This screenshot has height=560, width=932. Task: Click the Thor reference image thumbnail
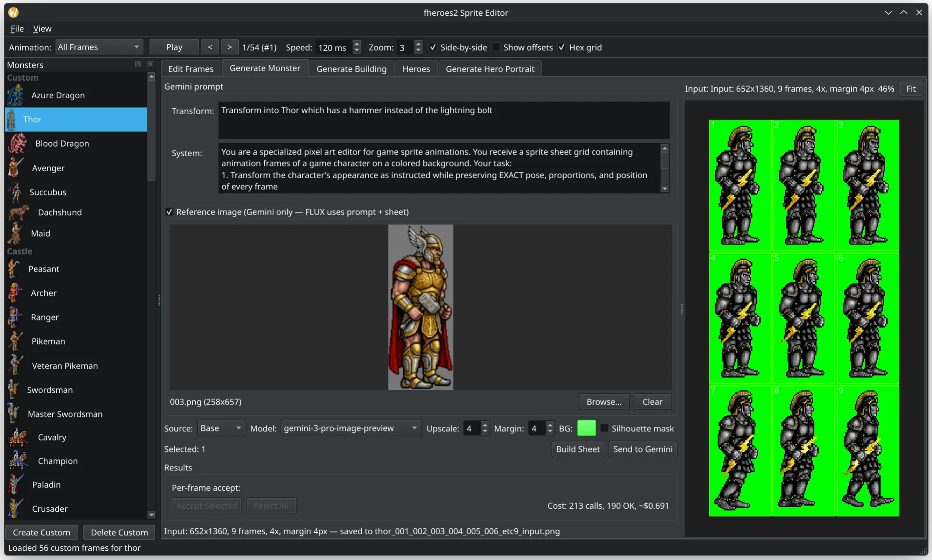click(x=421, y=307)
